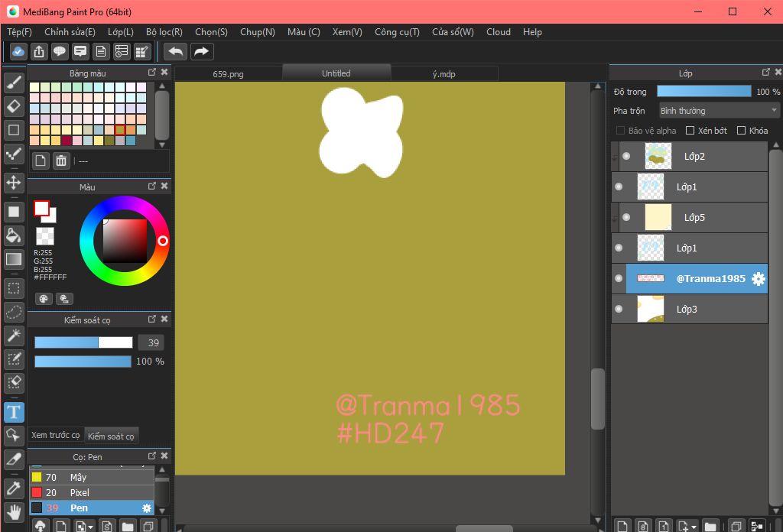
Task: Select the Move tool
Action: click(14, 182)
